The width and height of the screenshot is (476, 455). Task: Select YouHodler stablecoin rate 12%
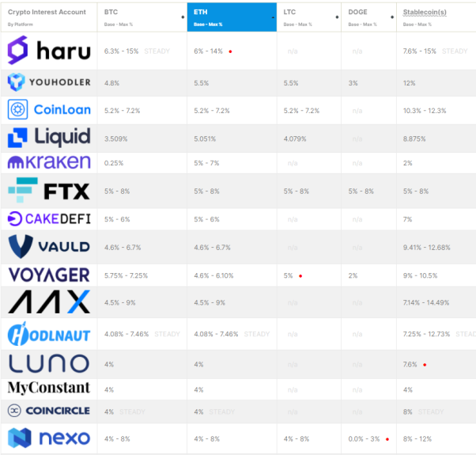click(409, 83)
